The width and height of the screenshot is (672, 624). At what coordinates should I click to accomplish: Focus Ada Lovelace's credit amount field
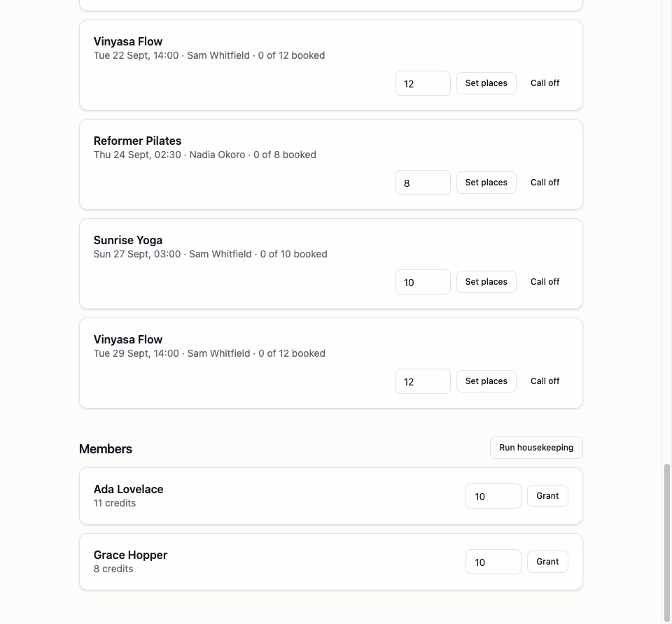[x=493, y=496]
